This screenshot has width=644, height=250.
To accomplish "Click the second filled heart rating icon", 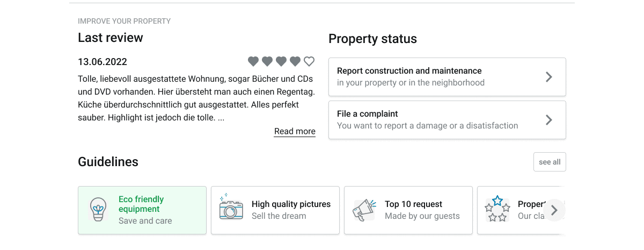I will (267, 62).
